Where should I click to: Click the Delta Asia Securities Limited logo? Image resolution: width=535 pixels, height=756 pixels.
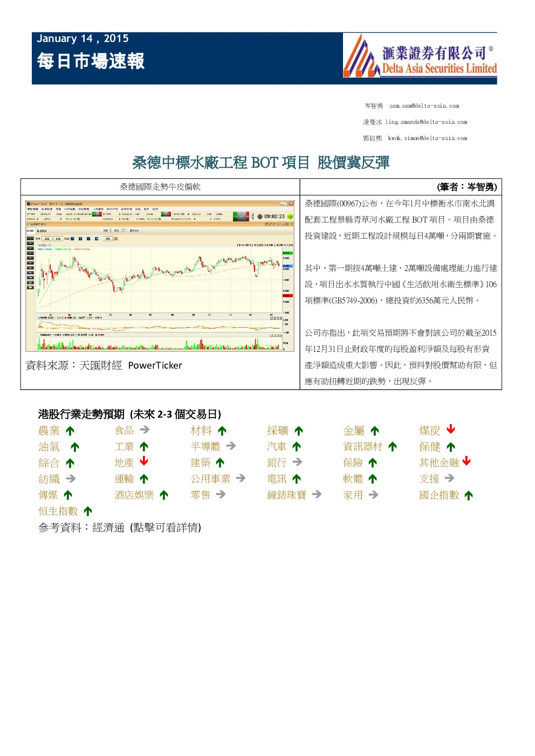tap(420, 56)
